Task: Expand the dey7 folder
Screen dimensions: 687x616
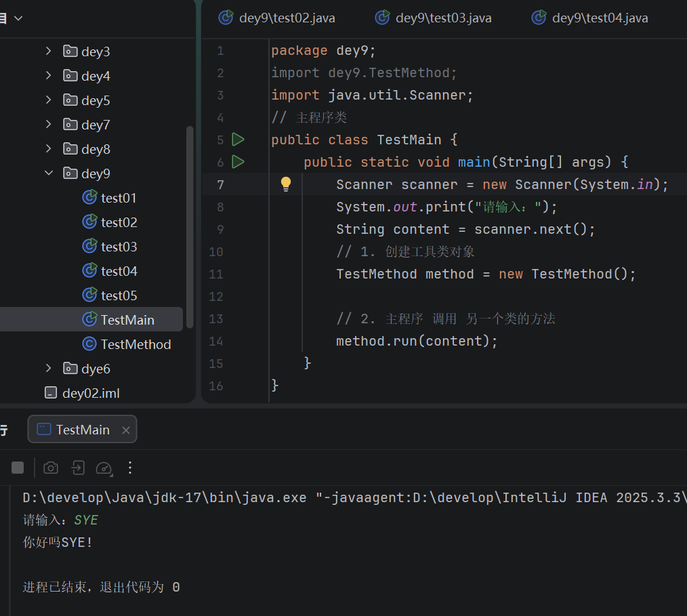Action: click(x=49, y=125)
